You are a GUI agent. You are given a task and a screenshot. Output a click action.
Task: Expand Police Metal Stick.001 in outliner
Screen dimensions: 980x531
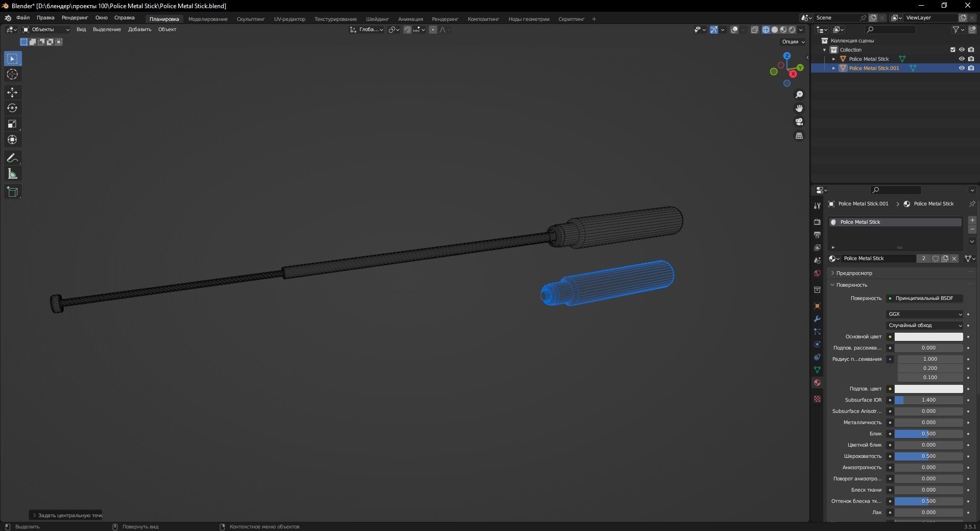click(x=834, y=68)
